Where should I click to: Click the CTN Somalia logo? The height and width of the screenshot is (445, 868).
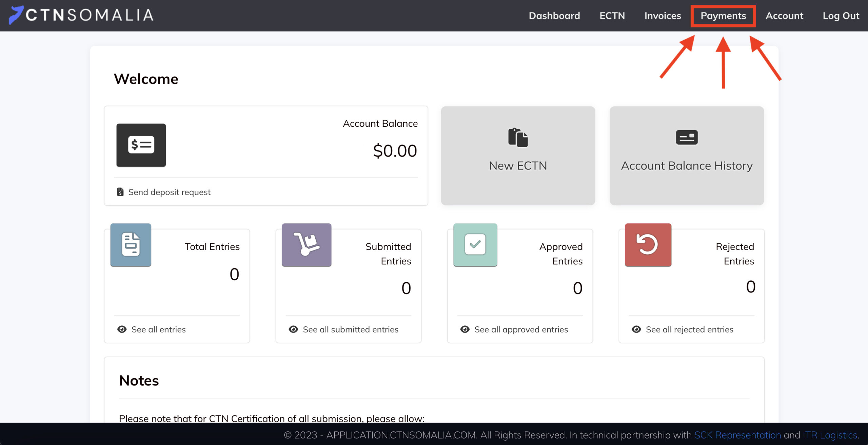[81, 15]
